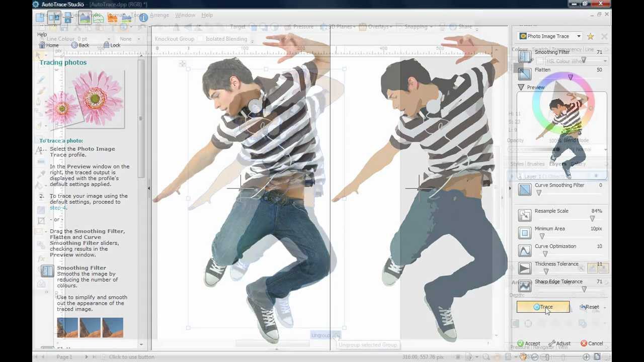Image resolution: width=644 pixels, height=362 pixels.
Task: Click the 'Tracing photos' heading
Action: coord(63,62)
